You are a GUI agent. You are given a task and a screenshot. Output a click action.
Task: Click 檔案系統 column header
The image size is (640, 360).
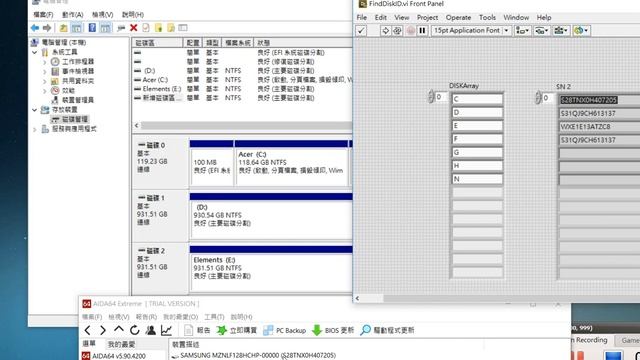point(238,42)
